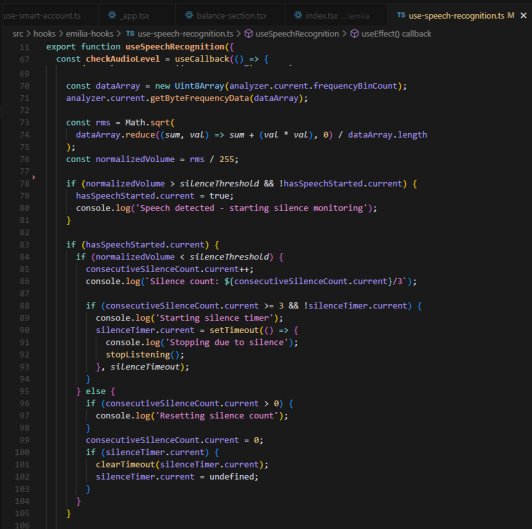Click stopListening() call on line 92

142,355
